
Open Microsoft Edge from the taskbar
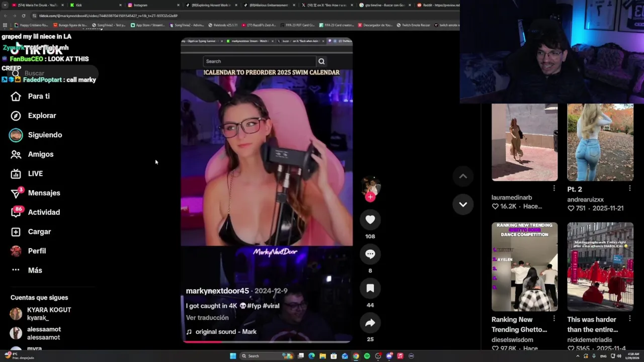[x=311, y=356]
